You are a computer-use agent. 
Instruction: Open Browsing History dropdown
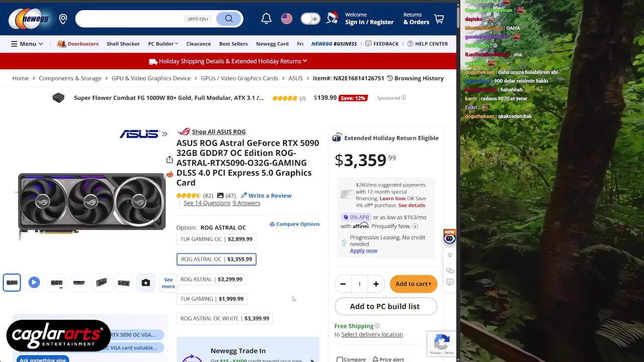[416, 78]
